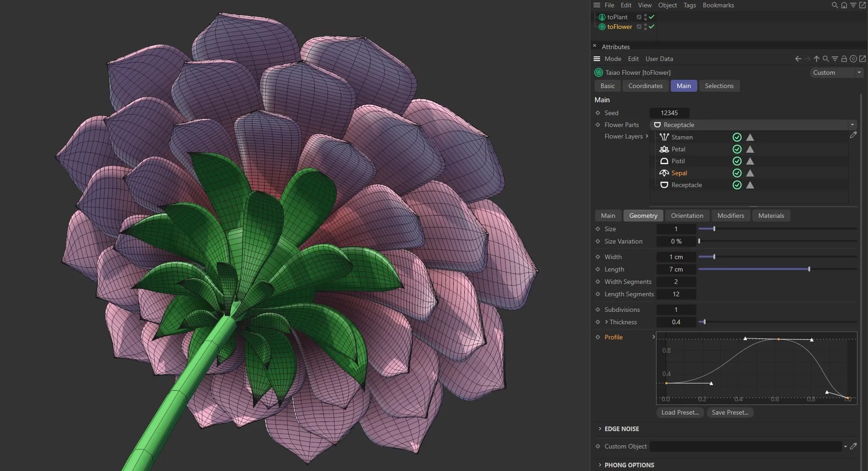Select the Petal flower part icon
Screen dimensions: 868x471
click(x=664, y=149)
